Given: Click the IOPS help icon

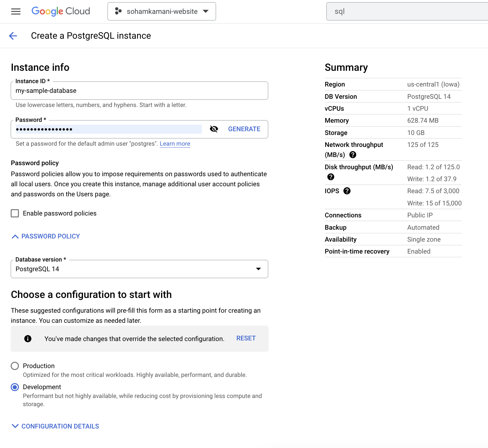Looking at the screenshot, I should click(x=347, y=191).
